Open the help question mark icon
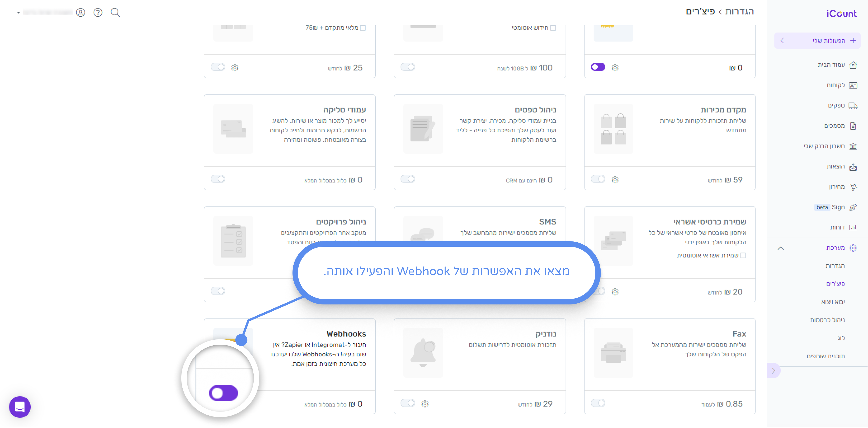 pyautogui.click(x=98, y=12)
